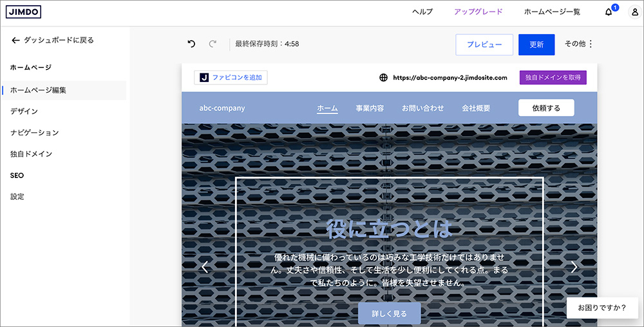Click the プレビュー button
644x327 pixels.
(484, 45)
